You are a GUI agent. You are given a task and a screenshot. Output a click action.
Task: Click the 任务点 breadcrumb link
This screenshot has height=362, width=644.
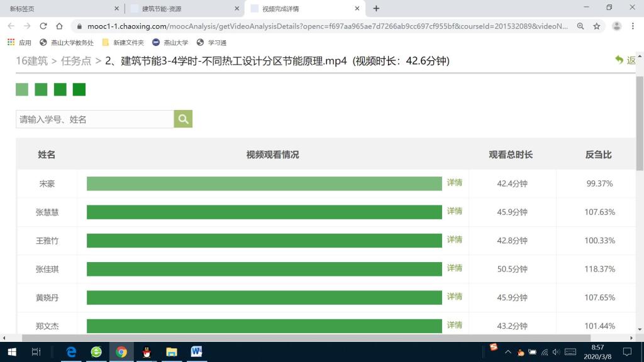click(x=76, y=61)
